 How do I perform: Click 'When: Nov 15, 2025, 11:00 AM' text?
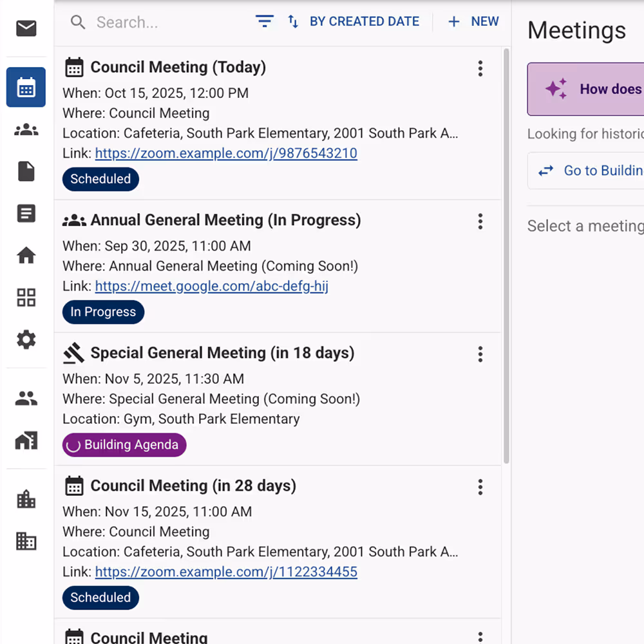pyautogui.click(x=157, y=512)
